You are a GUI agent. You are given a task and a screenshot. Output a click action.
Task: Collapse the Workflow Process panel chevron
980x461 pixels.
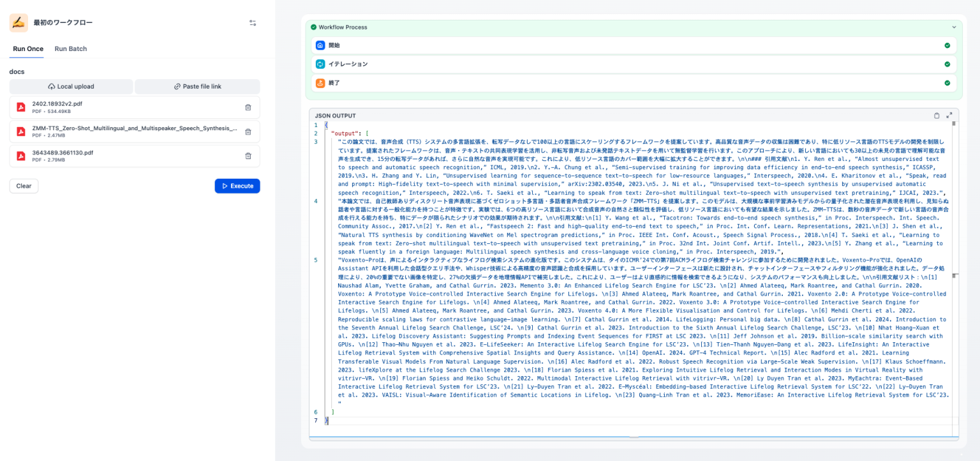click(954, 27)
